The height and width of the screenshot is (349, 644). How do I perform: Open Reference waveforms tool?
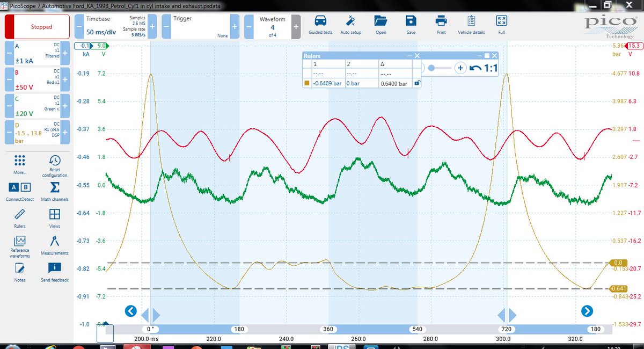(20, 241)
